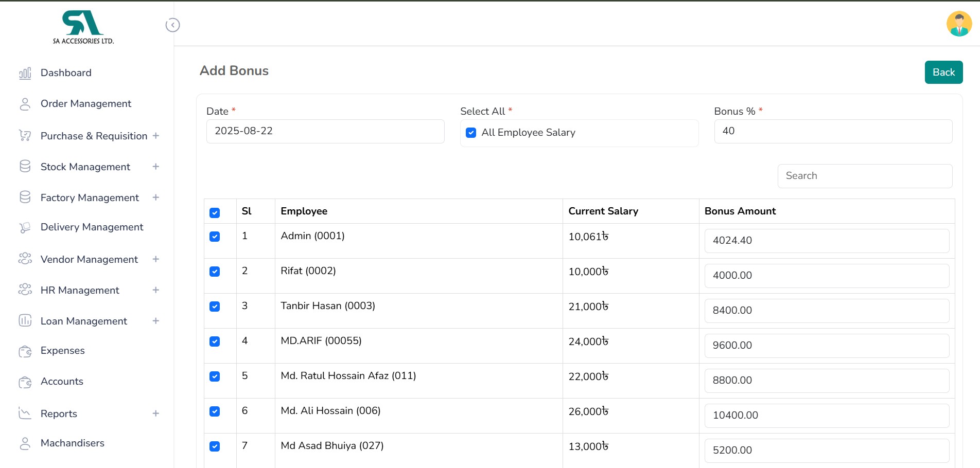This screenshot has width=980, height=468.
Task: Go to Machandisers in the sidebar
Action: (x=72, y=443)
